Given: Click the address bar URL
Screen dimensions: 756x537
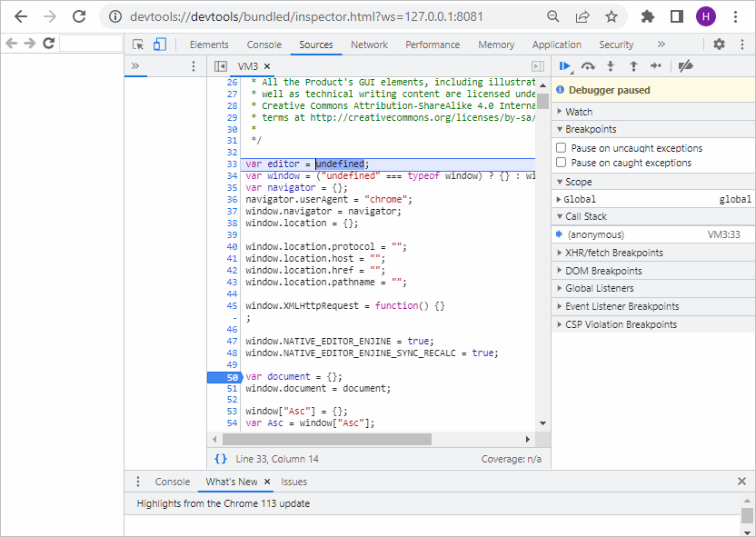Looking at the screenshot, I should (306, 16).
